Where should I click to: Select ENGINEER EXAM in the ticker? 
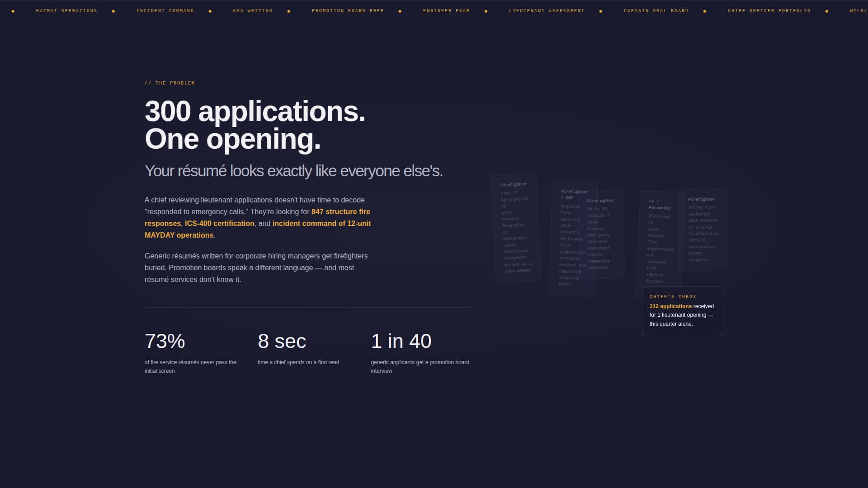[x=446, y=11]
